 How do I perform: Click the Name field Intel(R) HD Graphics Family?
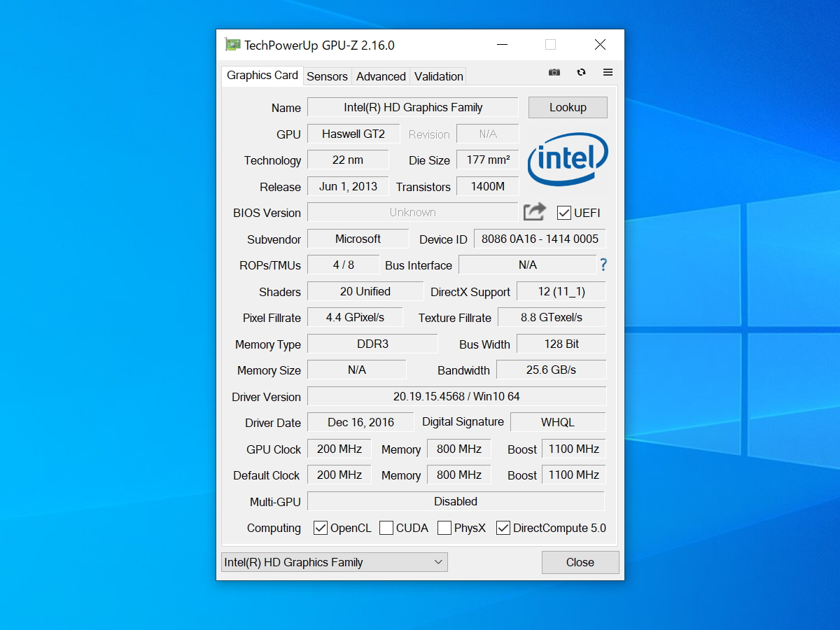[x=413, y=107]
